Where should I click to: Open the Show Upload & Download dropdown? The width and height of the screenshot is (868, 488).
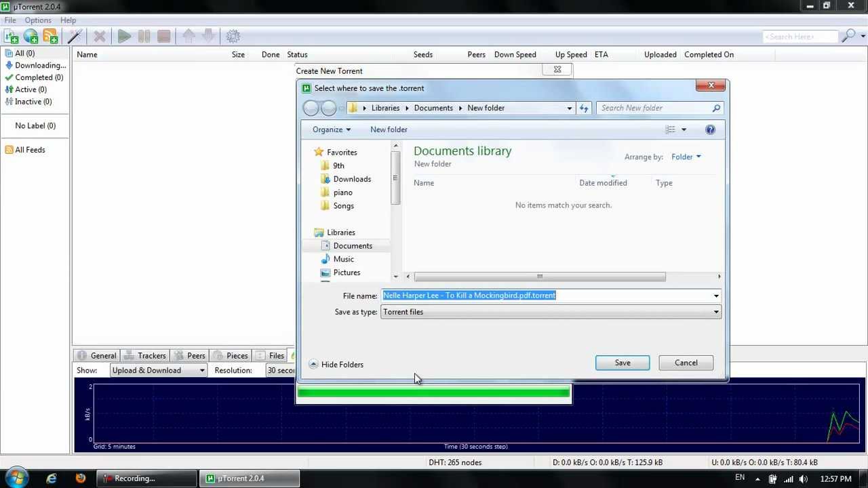coord(158,371)
